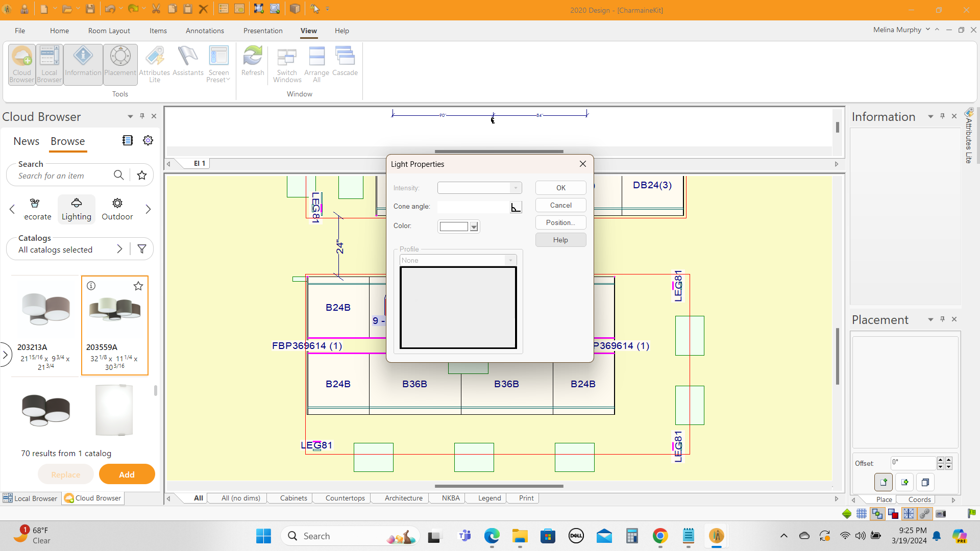The image size is (980, 551).
Task: Select the Outdoor category icon
Action: tap(117, 209)
